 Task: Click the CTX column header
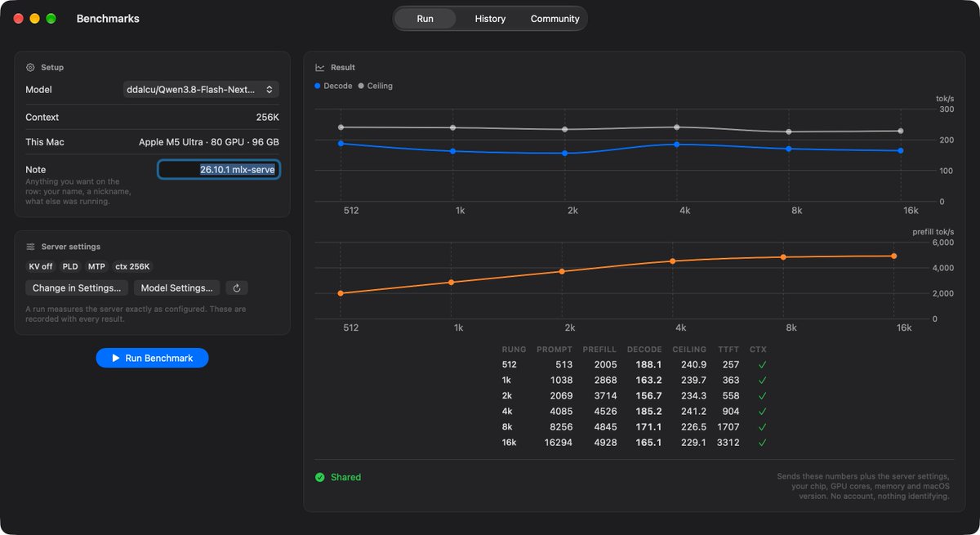tap(758, 350)
